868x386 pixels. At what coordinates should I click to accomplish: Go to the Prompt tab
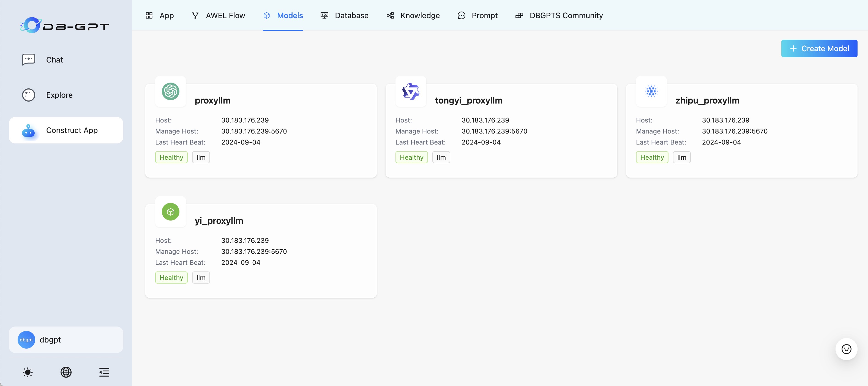477,15
